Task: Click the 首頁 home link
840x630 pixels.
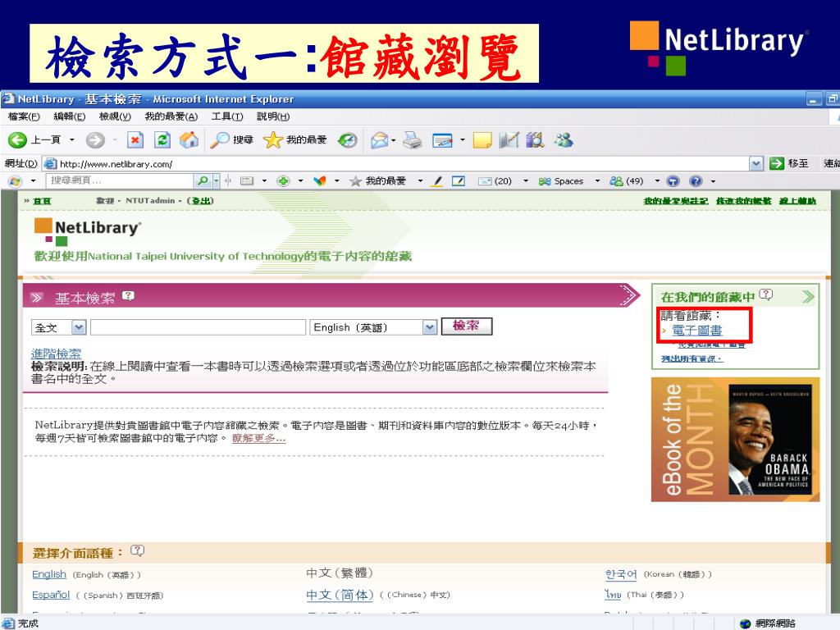Action: [42, 201]
